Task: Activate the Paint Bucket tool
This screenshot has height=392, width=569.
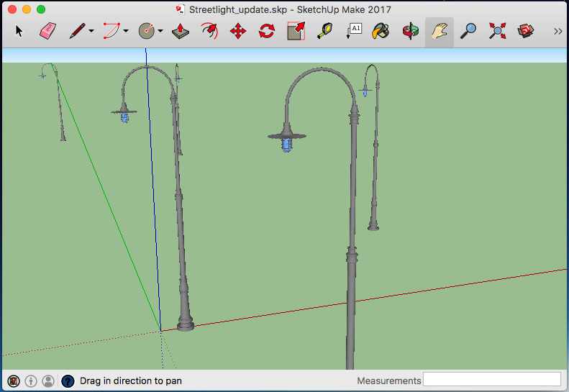Action: tap(381, 31)
